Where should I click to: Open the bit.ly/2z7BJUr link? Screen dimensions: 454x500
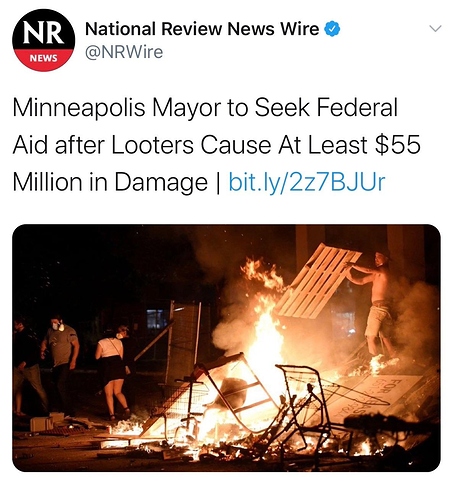(307, 182)
